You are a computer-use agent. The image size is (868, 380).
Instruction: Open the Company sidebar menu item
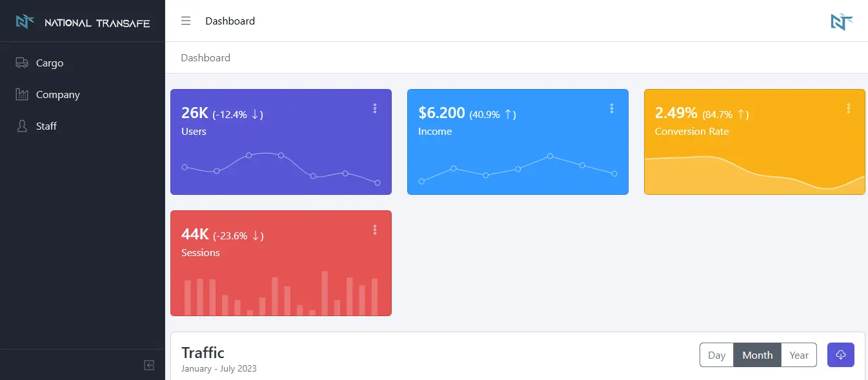coord(58,94)
